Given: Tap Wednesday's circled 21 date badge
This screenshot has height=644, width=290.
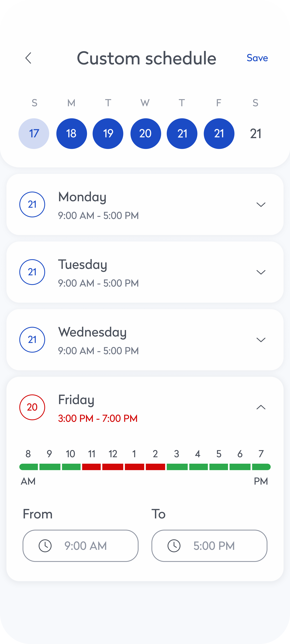Looking at the screenshot, I should click(32, 340).
